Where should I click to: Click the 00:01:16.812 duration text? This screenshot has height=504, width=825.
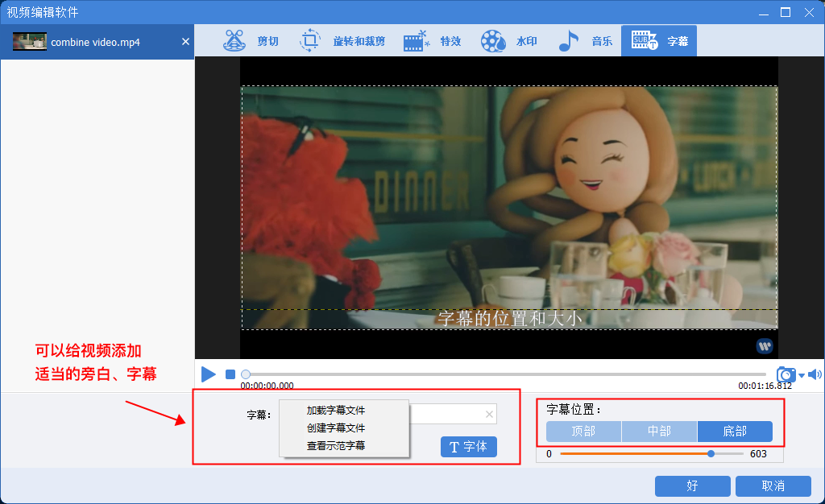765,386
